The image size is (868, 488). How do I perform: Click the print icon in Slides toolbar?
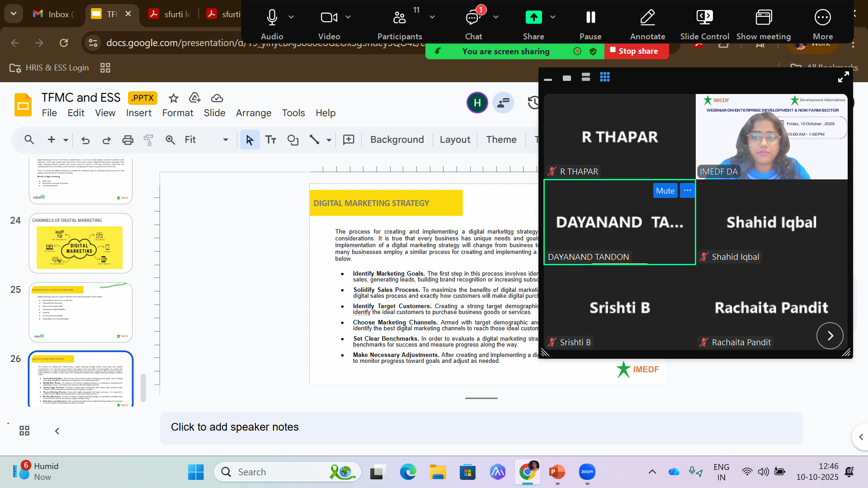[x=128, y=140]
